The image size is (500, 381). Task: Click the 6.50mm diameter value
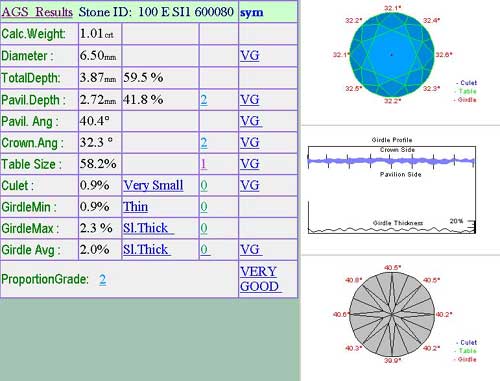pos(98,56)
